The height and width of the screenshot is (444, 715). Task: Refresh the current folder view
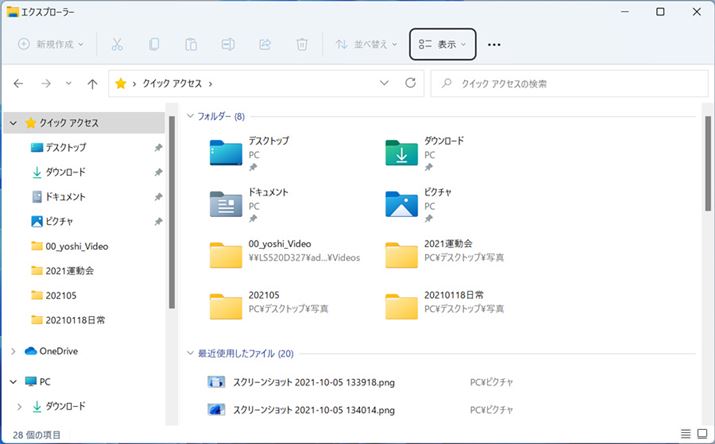click(x=410, y=84)
